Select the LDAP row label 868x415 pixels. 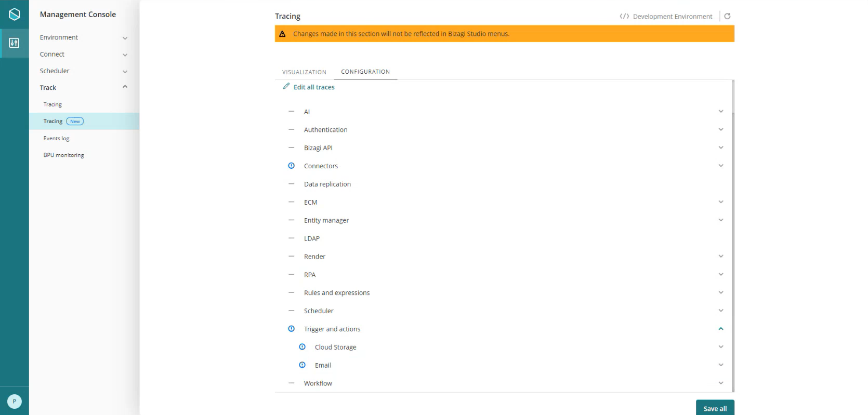(x=312, y=238)
